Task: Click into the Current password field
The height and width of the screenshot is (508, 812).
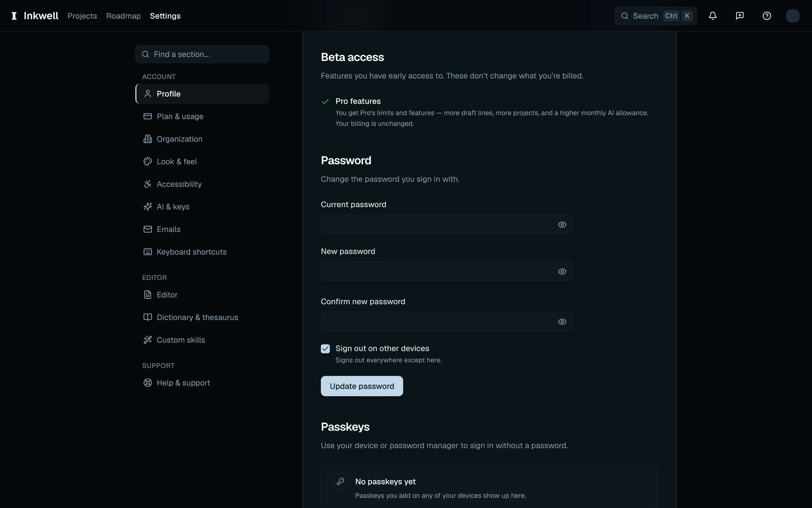Action: [x=447, y=225]
